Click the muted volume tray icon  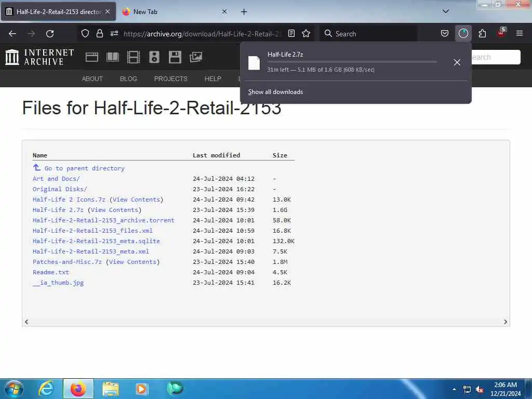point(480,390)
